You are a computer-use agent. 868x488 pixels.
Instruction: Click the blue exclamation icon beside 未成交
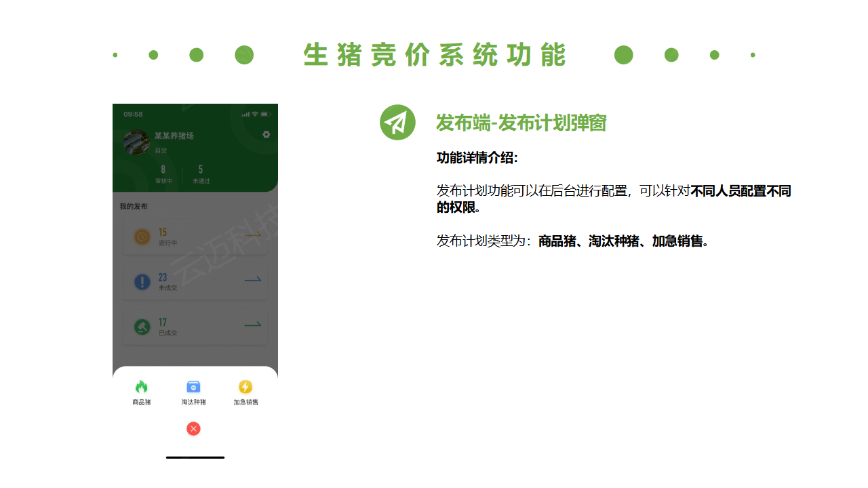(x=142, y=281)
